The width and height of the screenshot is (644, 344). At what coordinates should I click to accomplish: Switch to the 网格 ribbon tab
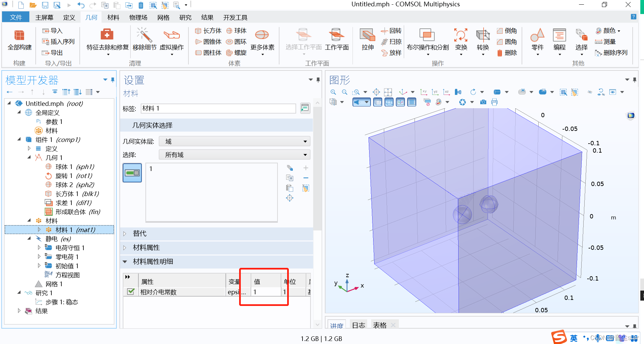(163, 17)
